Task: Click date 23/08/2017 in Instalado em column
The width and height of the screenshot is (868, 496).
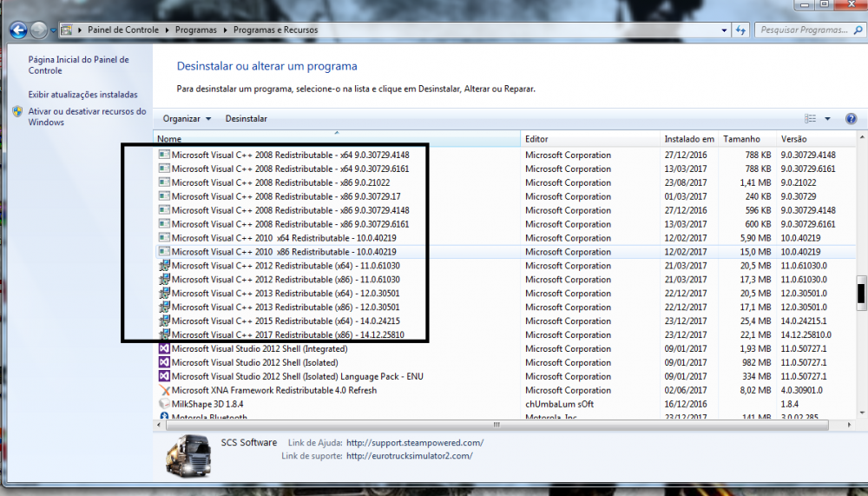Action: (686, 183)
